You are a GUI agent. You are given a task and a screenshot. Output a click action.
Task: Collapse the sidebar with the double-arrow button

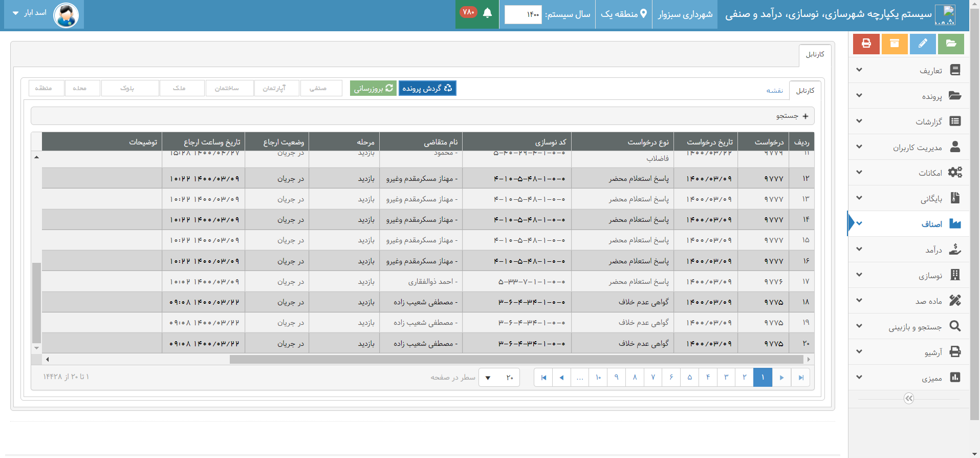909,399
